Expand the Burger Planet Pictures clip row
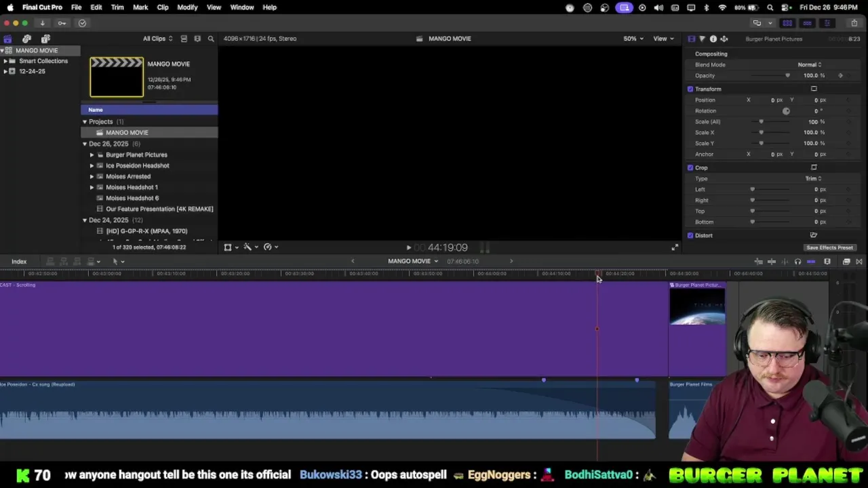The height and width of the screenshot is (488, 868). pyautogui.click(x=92, y=155)
